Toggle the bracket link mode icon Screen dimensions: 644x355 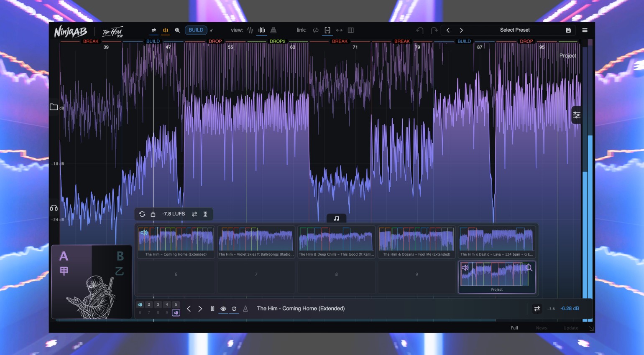(327, 30)
